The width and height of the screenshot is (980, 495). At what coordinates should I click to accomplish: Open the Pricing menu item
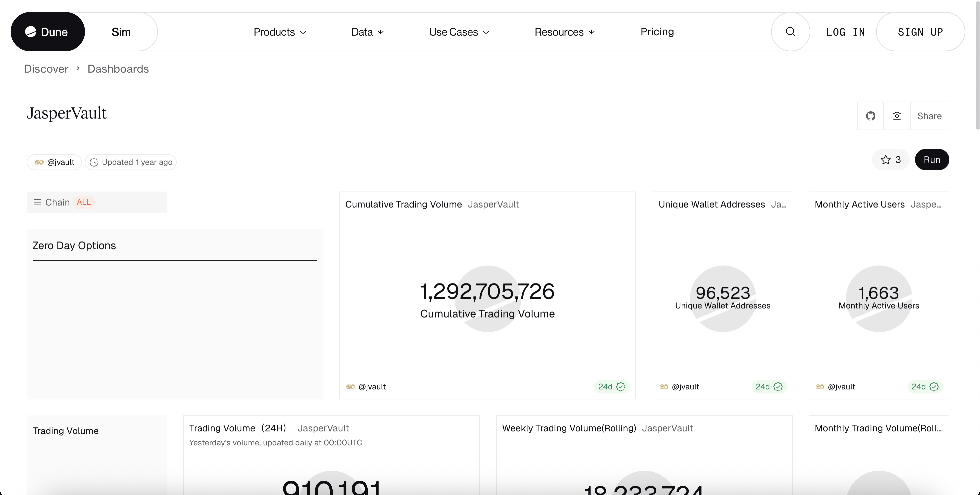tap(657, 32)
